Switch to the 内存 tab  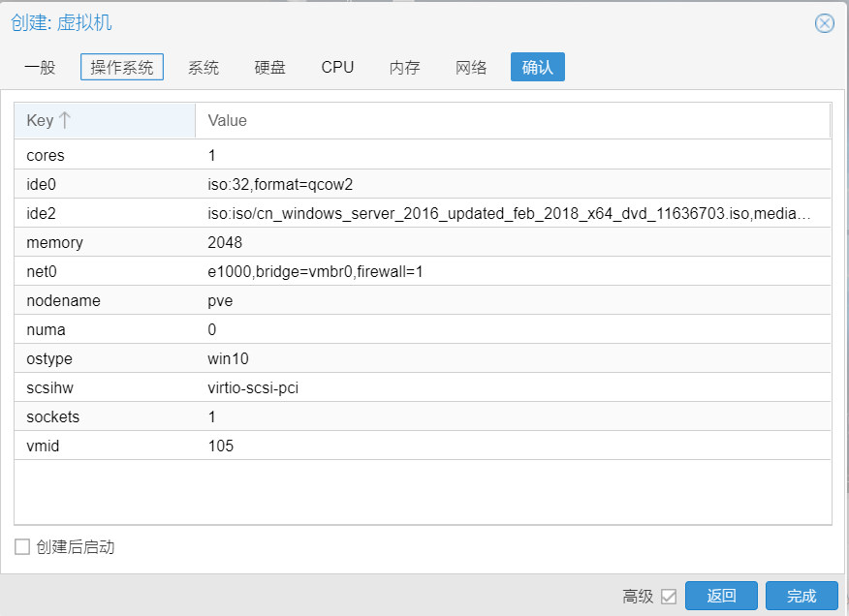[x=404, y=67]
